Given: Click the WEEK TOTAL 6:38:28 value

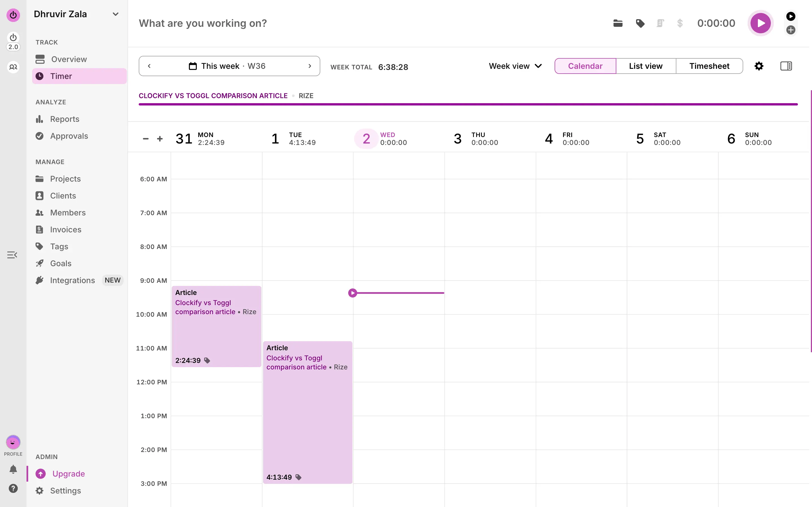Looking at the screenshot, I should tap(393, 67).
